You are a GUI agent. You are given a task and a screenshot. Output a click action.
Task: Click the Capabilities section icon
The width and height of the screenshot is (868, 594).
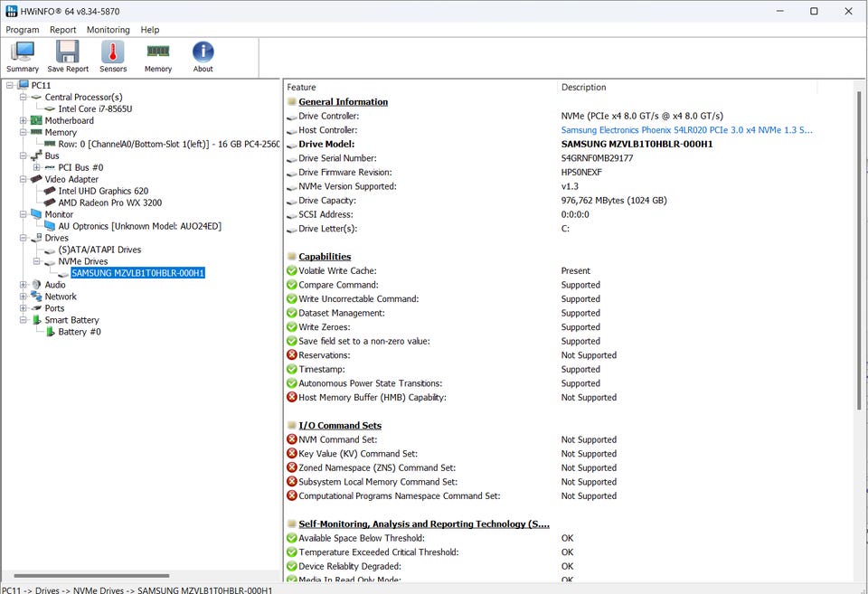pos(292,256)
